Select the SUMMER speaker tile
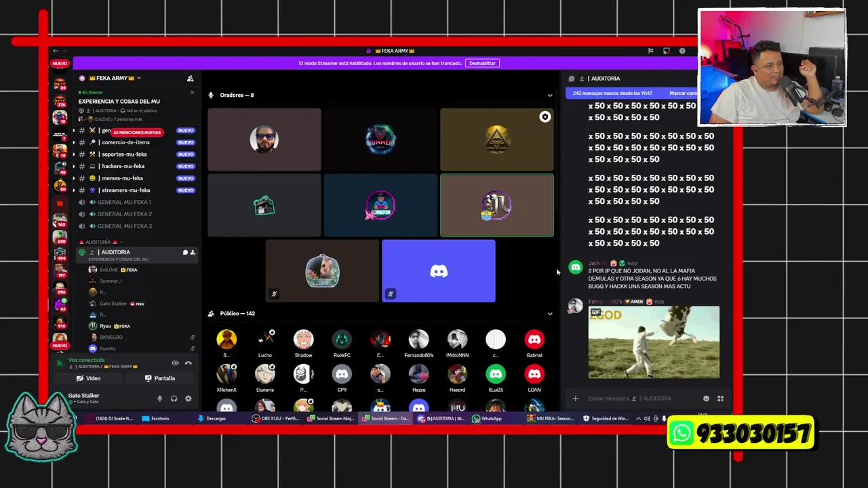This screenshot has width=868, height=488. (380, 140)
